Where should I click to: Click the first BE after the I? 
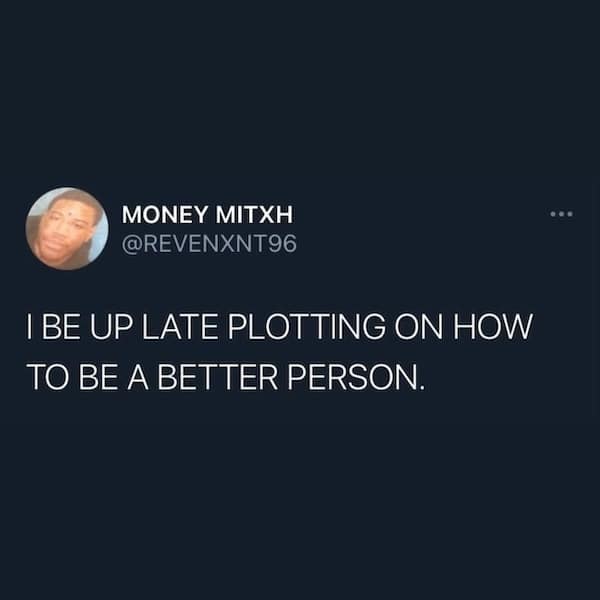(60, 326)
